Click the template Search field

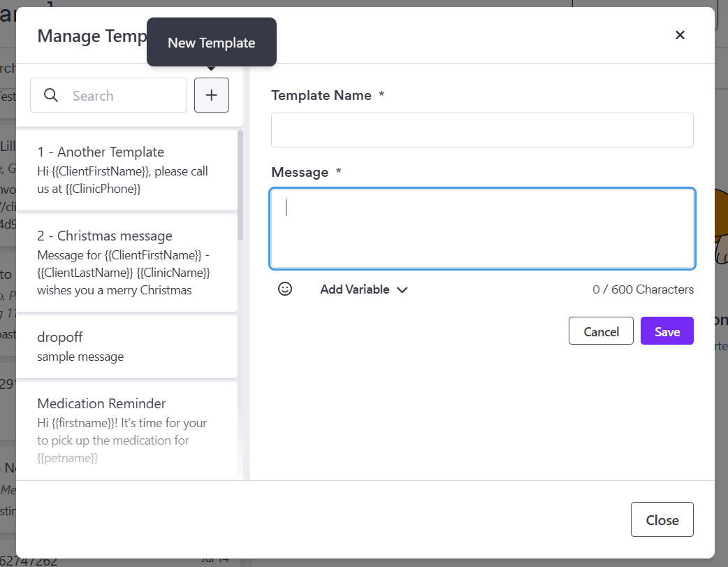pyautogui.click(x=109, y=95)
